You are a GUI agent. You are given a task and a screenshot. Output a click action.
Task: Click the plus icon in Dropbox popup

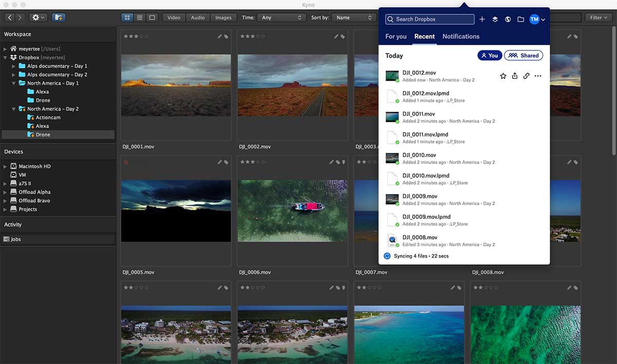pos(482,20)
